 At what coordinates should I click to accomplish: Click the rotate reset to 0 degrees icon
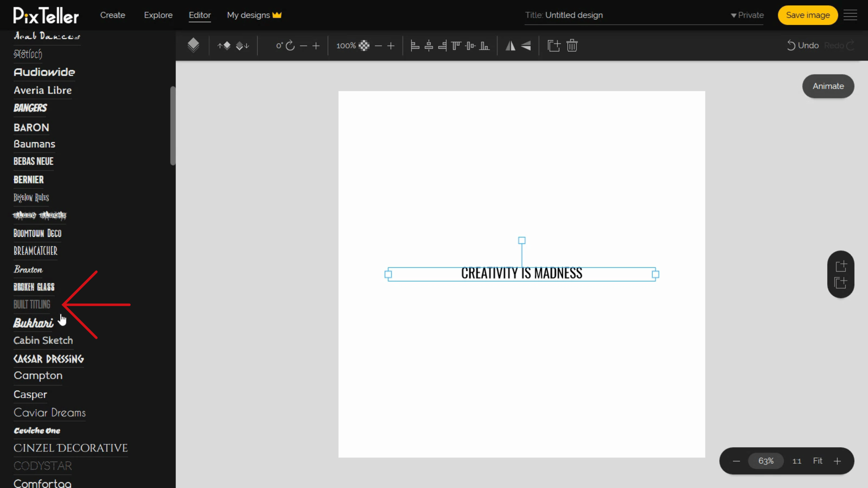tap(290, 45)
